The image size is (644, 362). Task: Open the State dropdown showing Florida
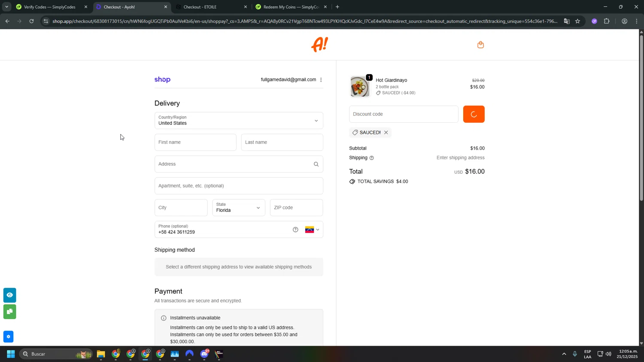click(x=239, y=208)
